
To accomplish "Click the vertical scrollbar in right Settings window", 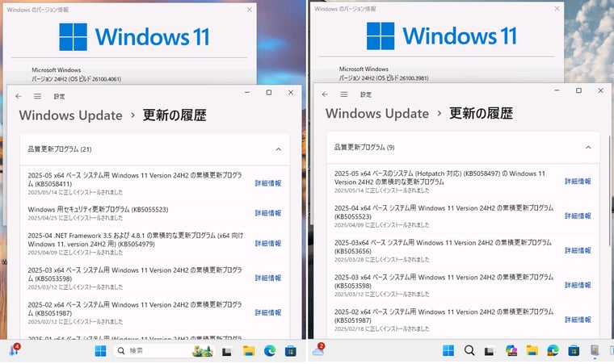I will point(610,191).
